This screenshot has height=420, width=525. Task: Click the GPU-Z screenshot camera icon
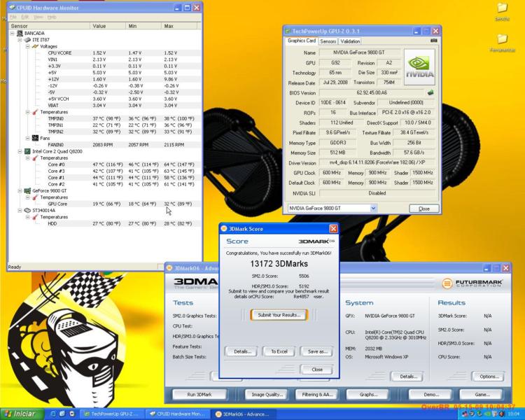point(434,41)
